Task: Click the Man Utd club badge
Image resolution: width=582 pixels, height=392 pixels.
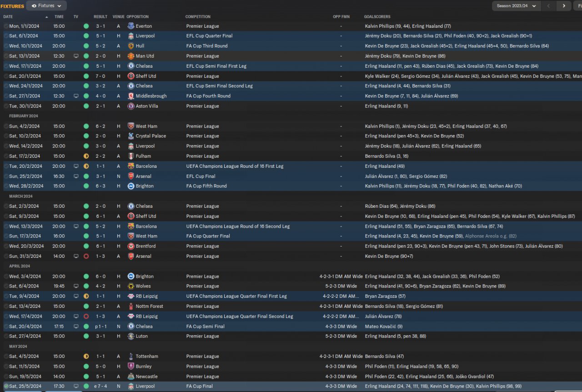Action: (x=131, y=56)
